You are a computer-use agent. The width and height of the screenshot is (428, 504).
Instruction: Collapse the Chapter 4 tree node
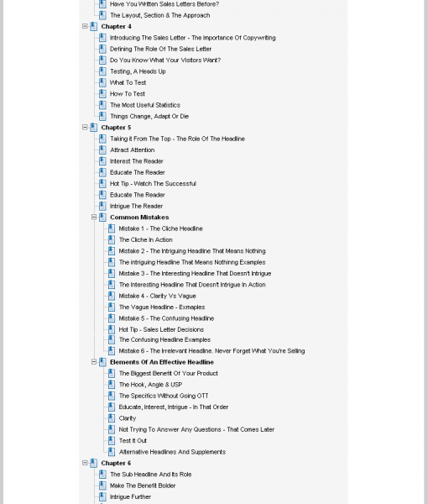pos(85,26)
